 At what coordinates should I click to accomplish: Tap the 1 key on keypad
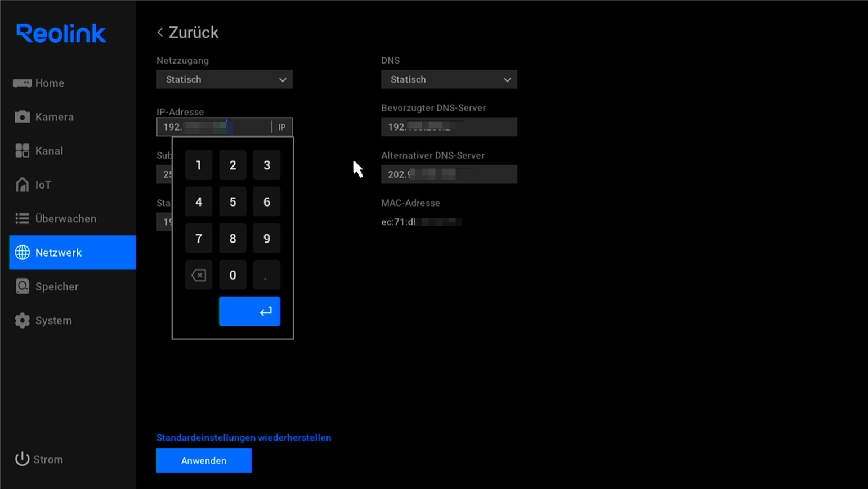click(199, 165)
